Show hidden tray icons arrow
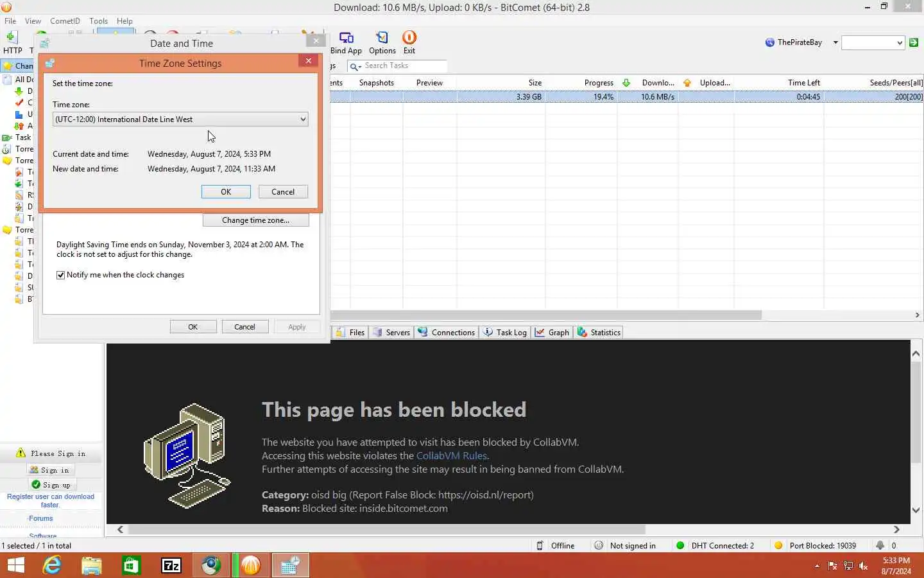924x578 pixels. pyautogui.click(x=817, y=566)
